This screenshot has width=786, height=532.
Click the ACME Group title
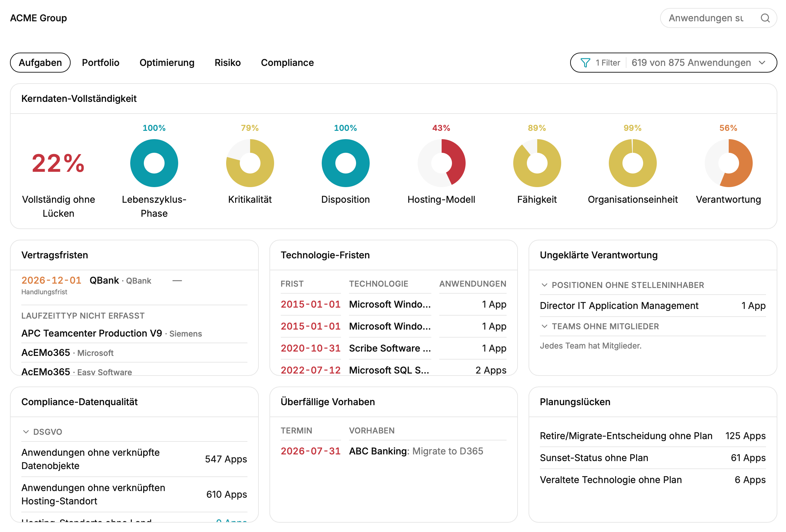pos(39,18)
